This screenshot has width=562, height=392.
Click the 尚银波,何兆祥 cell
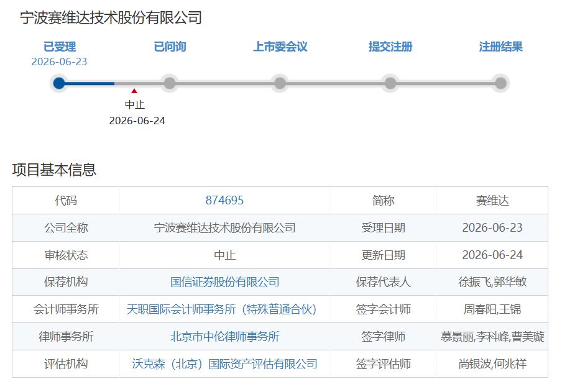(x=492, y=363)
